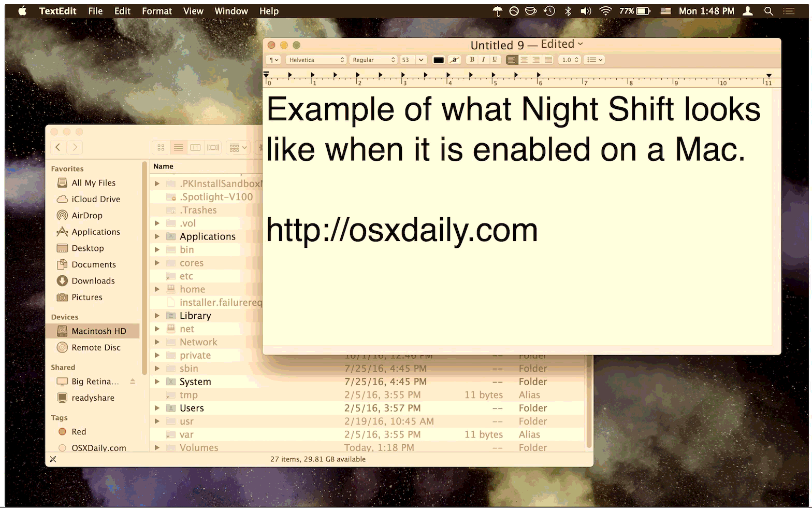
Task: Open the Edit menu
Action: 122,11
